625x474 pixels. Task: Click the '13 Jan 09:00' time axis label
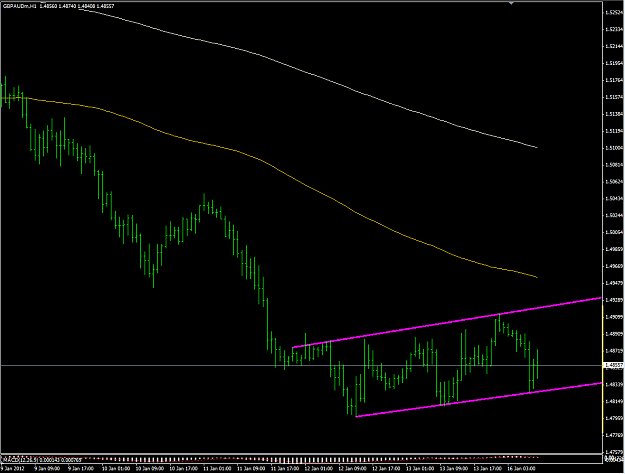coord(454,469)
